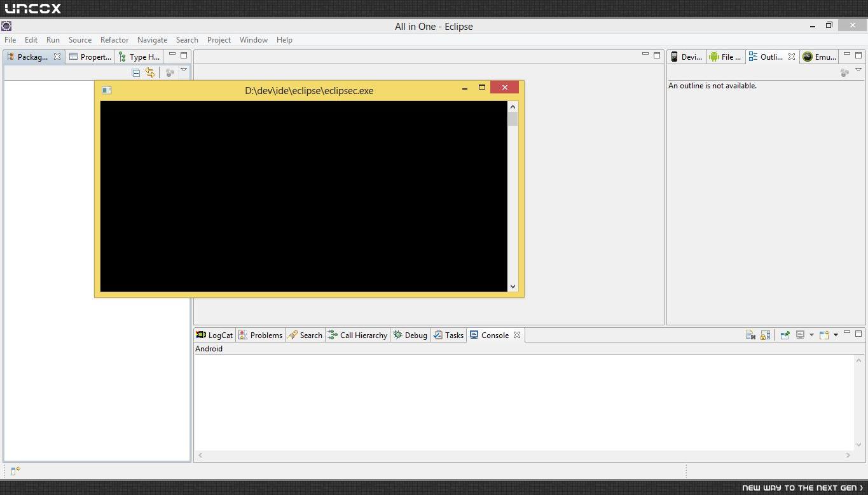Click the Console scroll-up arrow

(x=859, y=360)
